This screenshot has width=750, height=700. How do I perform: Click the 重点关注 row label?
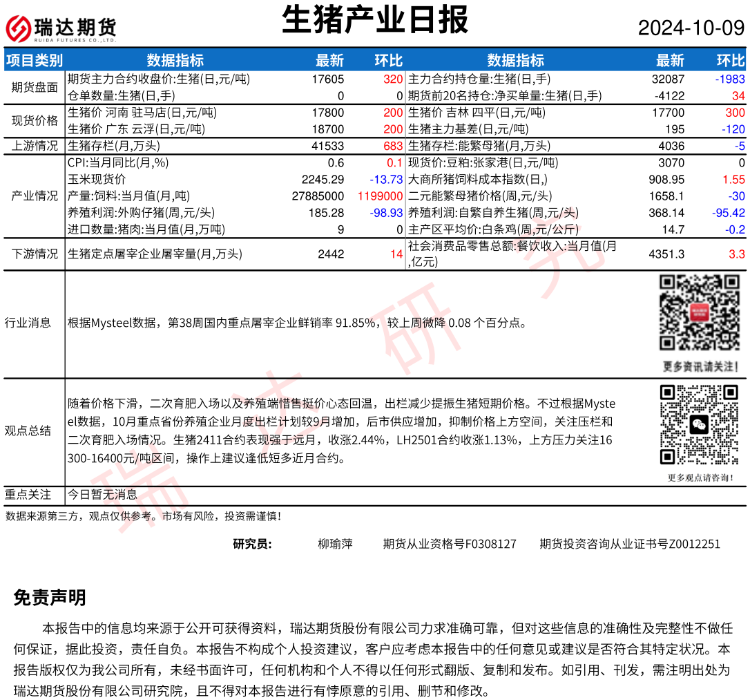(x=28, y=494)
